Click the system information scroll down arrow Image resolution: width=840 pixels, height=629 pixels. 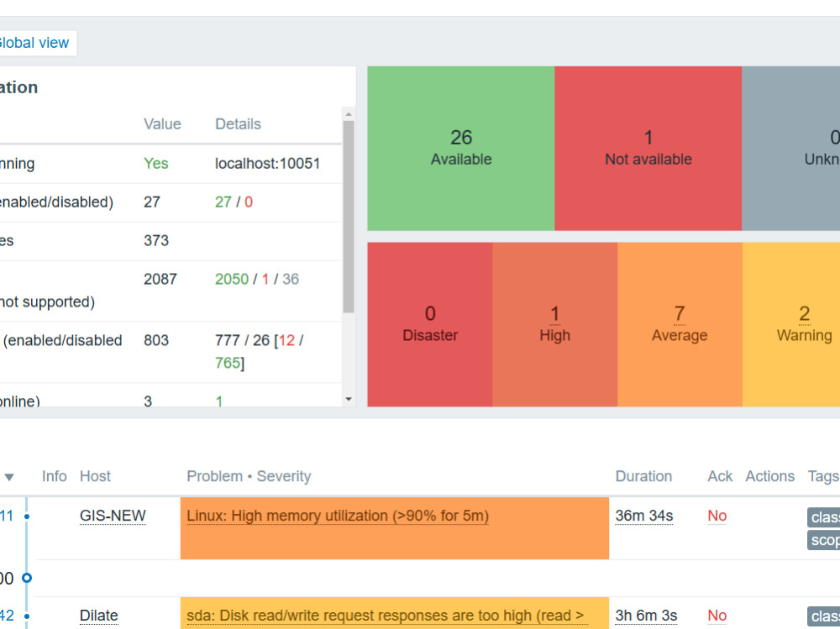349,399
